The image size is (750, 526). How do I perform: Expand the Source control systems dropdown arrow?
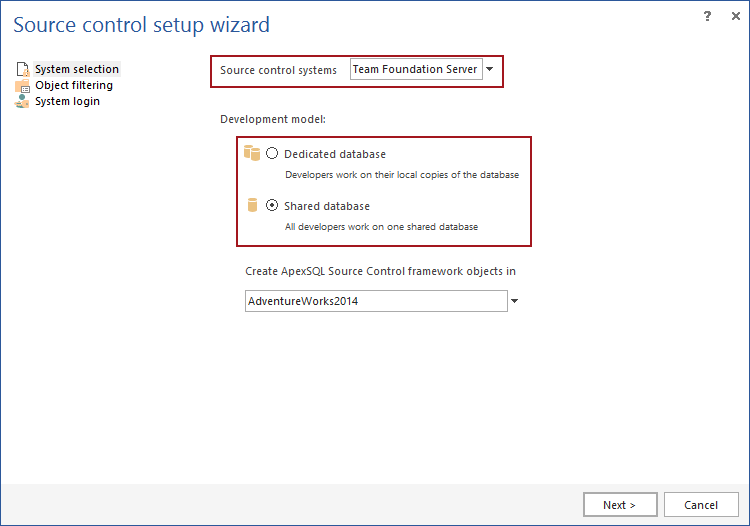click(489, 69)
